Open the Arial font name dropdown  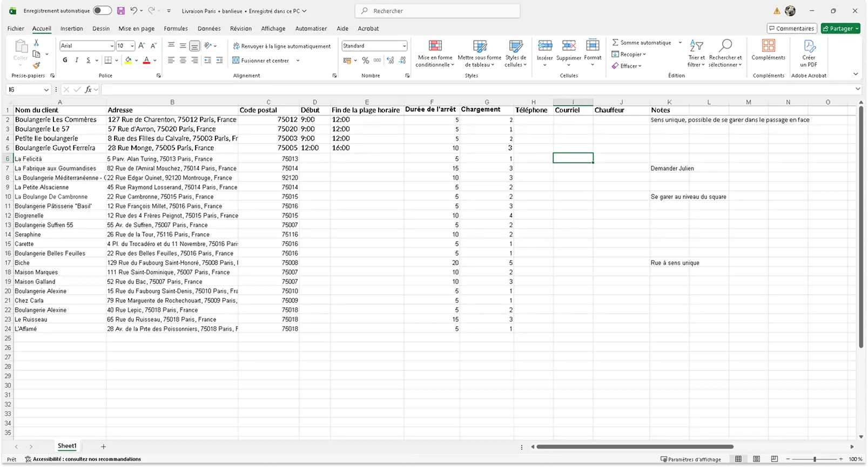pyautogui.click(x=112, y=46)
